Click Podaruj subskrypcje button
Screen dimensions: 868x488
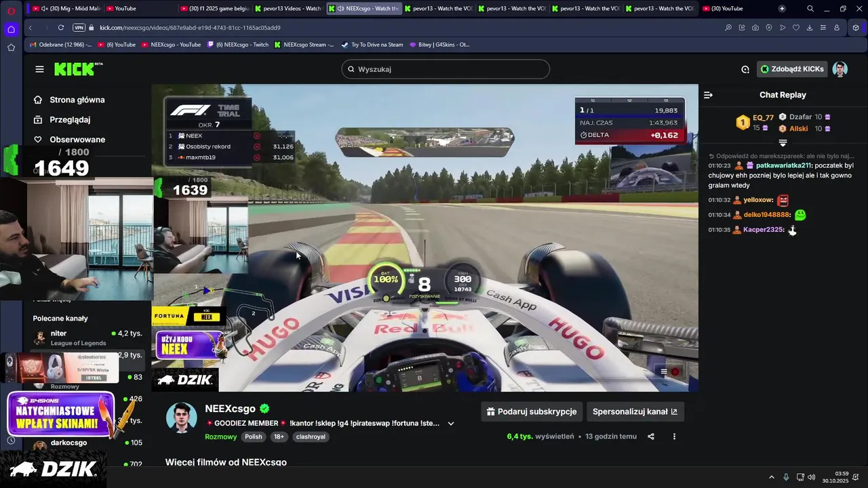point(532,411)
